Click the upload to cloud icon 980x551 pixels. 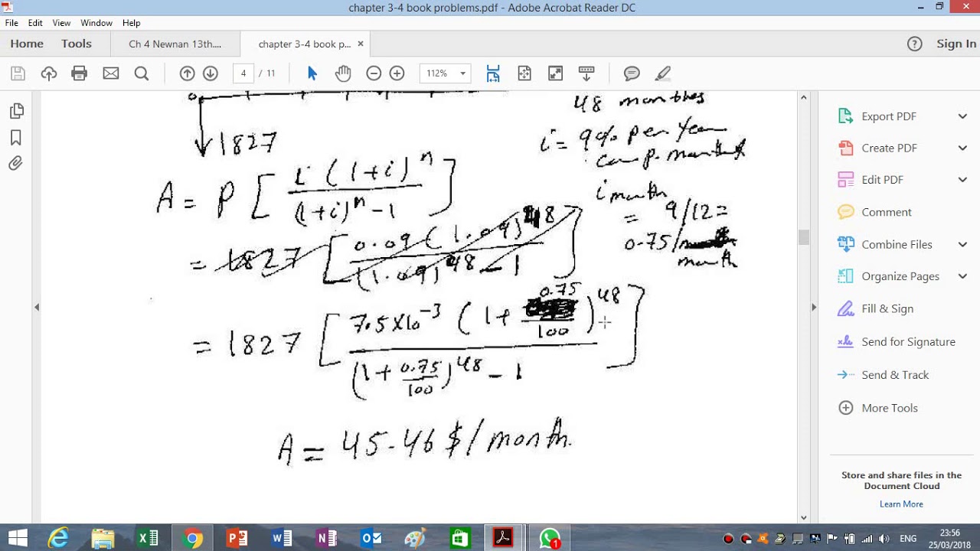pos(49,73)
